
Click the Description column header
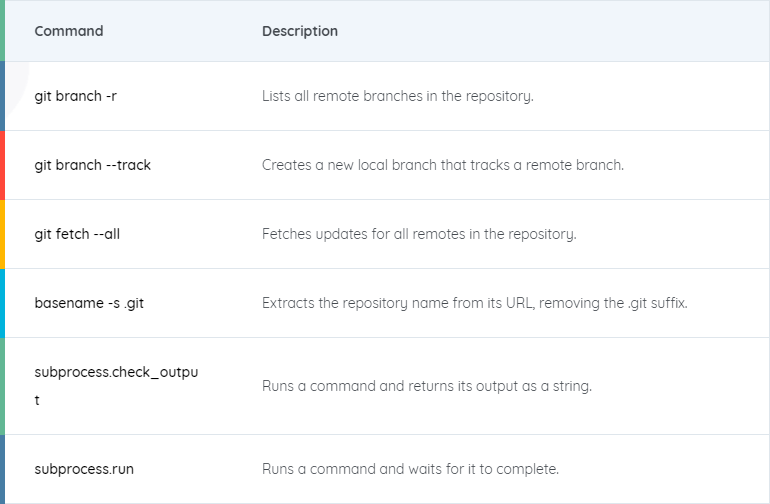(x=300, y=31)
